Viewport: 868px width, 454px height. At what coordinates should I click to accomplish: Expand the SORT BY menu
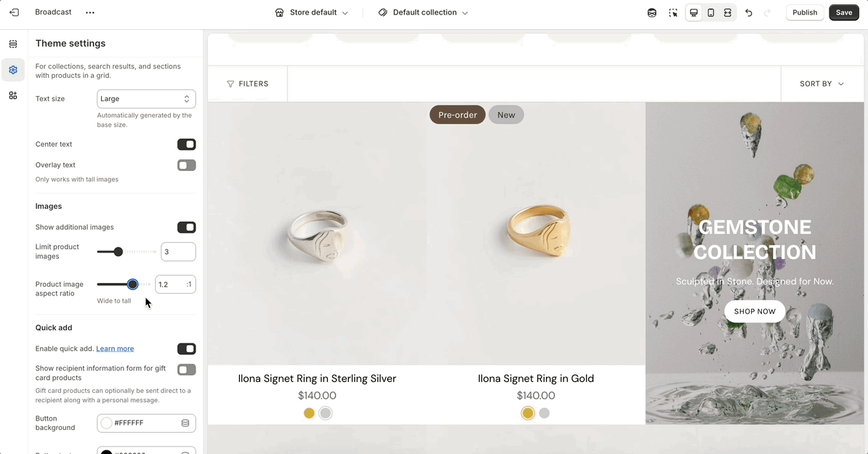click(x=821, y=84)
